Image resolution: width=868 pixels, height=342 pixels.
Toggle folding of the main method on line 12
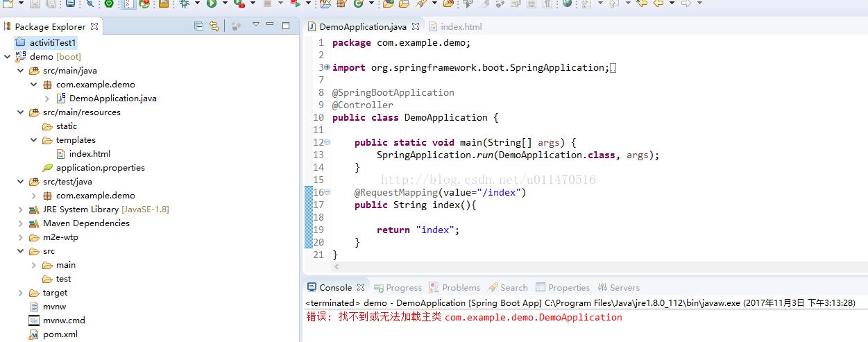pyautogui.click(x=327, y=142)
